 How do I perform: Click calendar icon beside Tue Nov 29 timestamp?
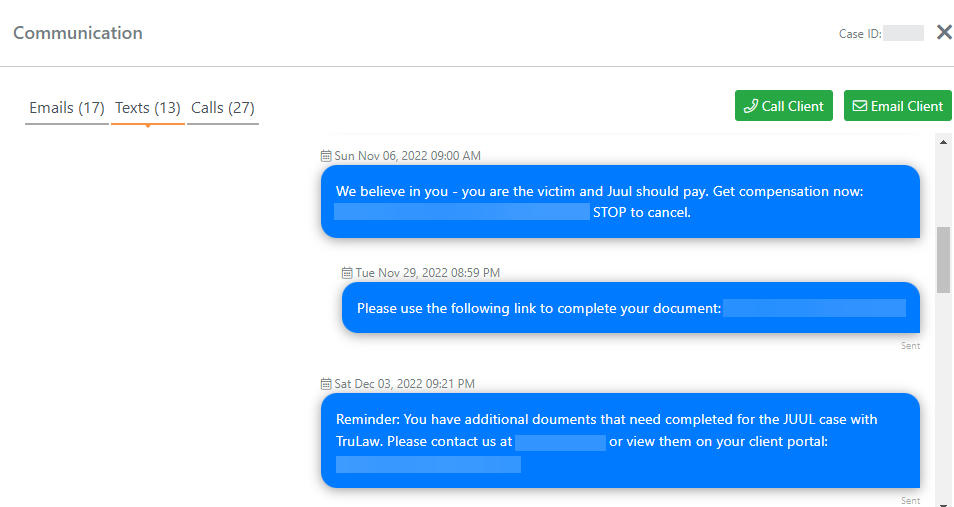(347, 272)
